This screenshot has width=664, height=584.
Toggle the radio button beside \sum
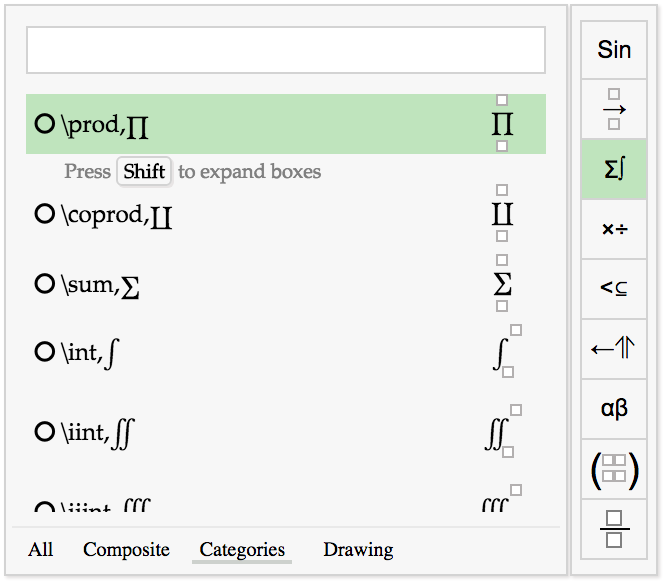(x=44, y=285)
